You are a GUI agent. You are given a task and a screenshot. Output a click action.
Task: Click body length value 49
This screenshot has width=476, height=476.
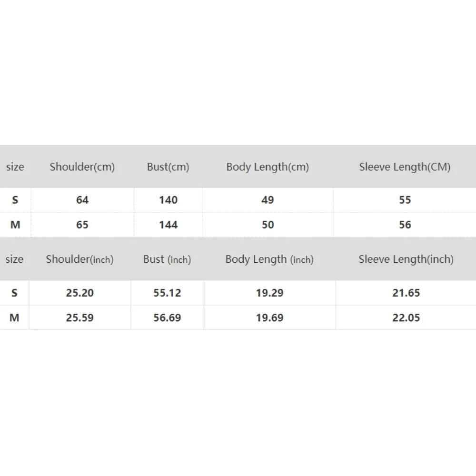pyautogui.click(x=268, y=200)
